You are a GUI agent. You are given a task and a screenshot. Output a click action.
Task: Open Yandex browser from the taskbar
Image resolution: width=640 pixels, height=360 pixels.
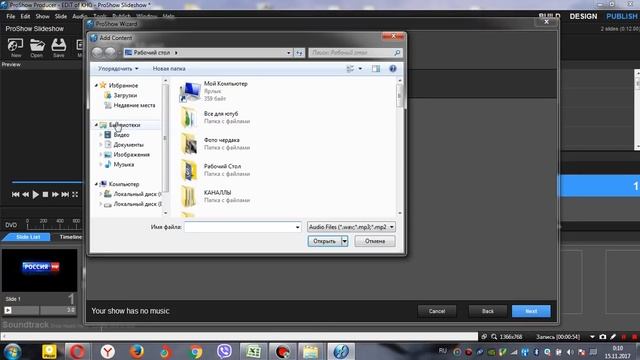(108, 351)
